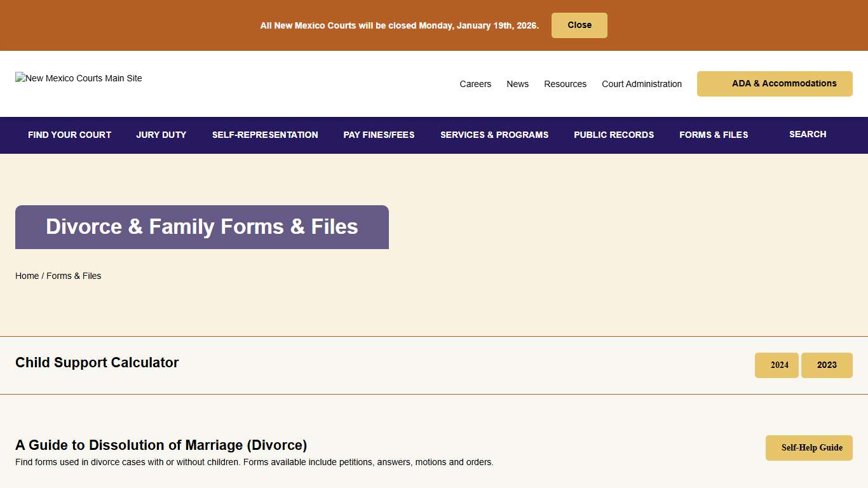This screenshot has height=488, width=868.
Task: Open the Services & Programs menu
Action: [x=494, y=135]
